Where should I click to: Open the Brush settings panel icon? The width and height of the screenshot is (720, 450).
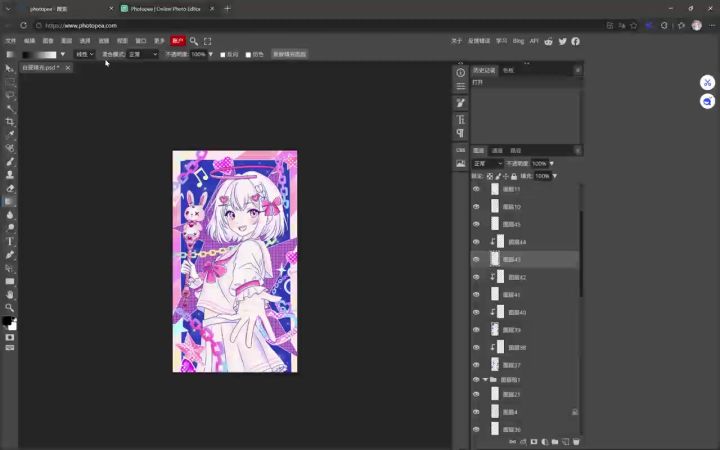pos(461,103)
